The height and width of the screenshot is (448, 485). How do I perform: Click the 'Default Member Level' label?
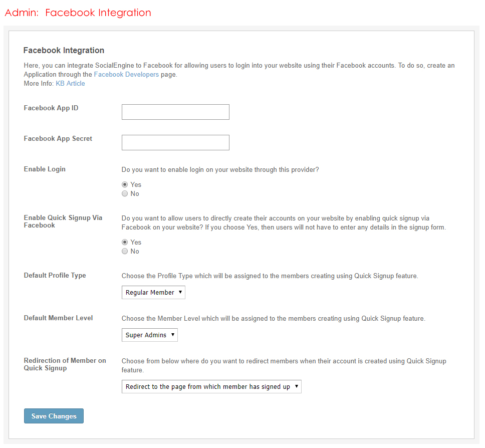(x=58, y=318)
